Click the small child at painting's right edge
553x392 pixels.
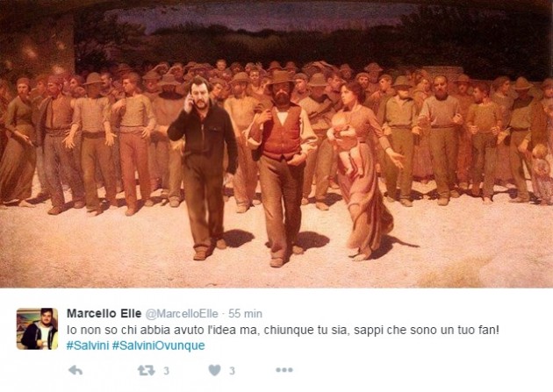pos(542,175)
